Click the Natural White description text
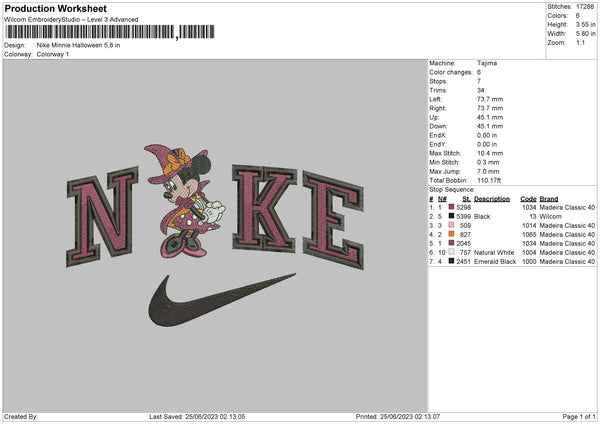600x424 pixels. point(494,253)
